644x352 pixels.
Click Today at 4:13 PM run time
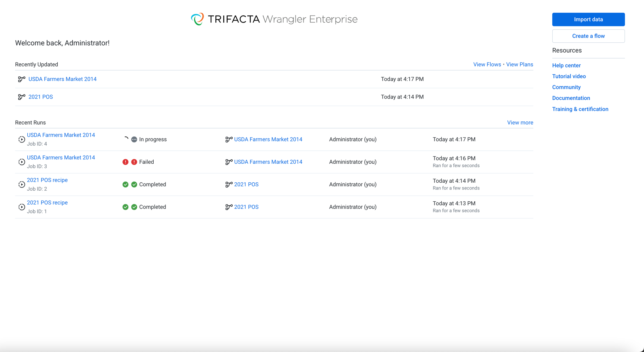(454, 203)
